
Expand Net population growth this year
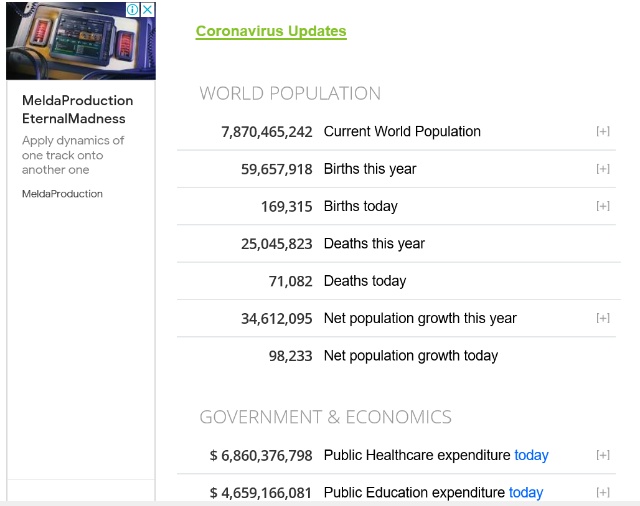pos(602,318)
